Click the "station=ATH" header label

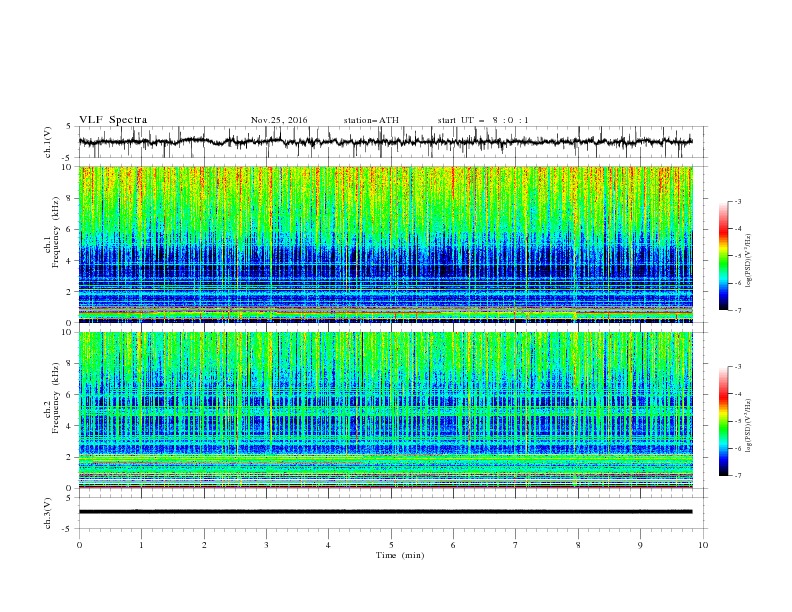[x=371, y=120]
